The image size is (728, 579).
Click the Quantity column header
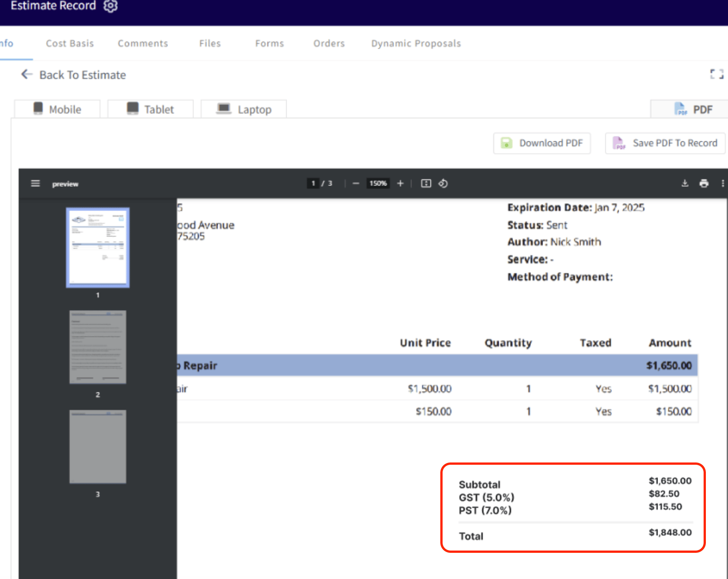point(509,343)
